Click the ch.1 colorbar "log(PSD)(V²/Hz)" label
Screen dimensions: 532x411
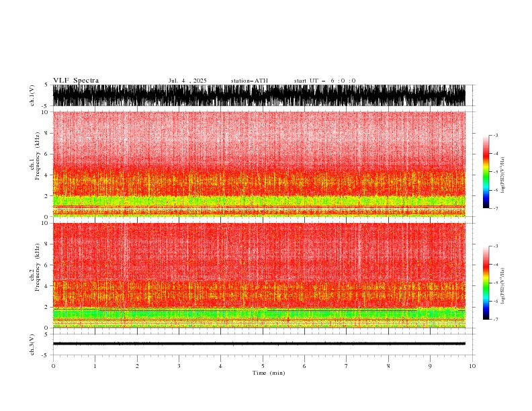point(502,175)
